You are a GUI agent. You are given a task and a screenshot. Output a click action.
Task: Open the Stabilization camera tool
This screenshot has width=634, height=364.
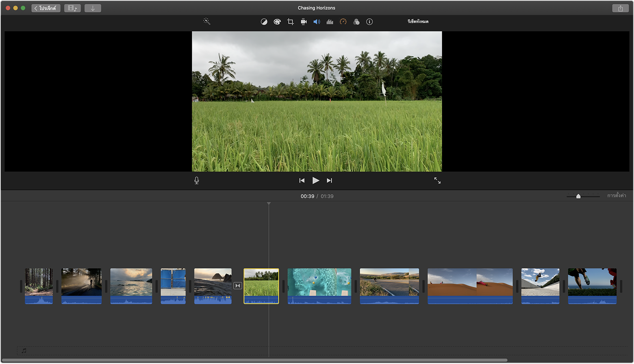[303, 22]
